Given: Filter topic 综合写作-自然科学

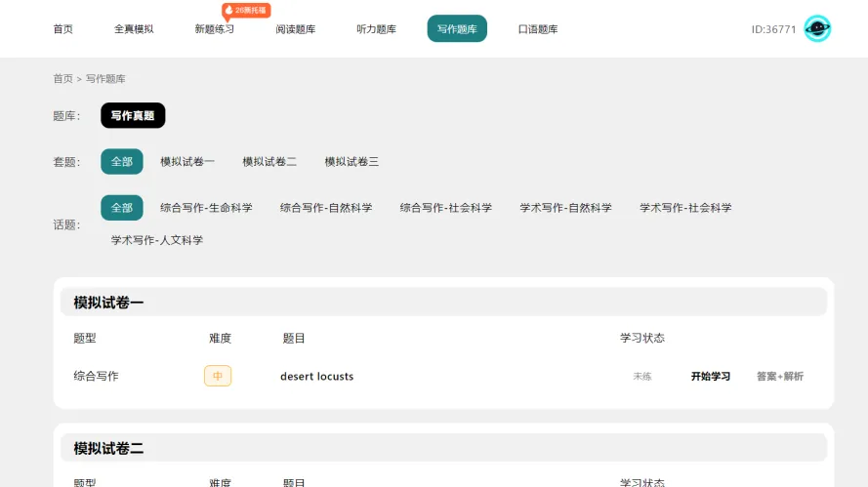Looking at the screenshot, I should click(326, 208).
